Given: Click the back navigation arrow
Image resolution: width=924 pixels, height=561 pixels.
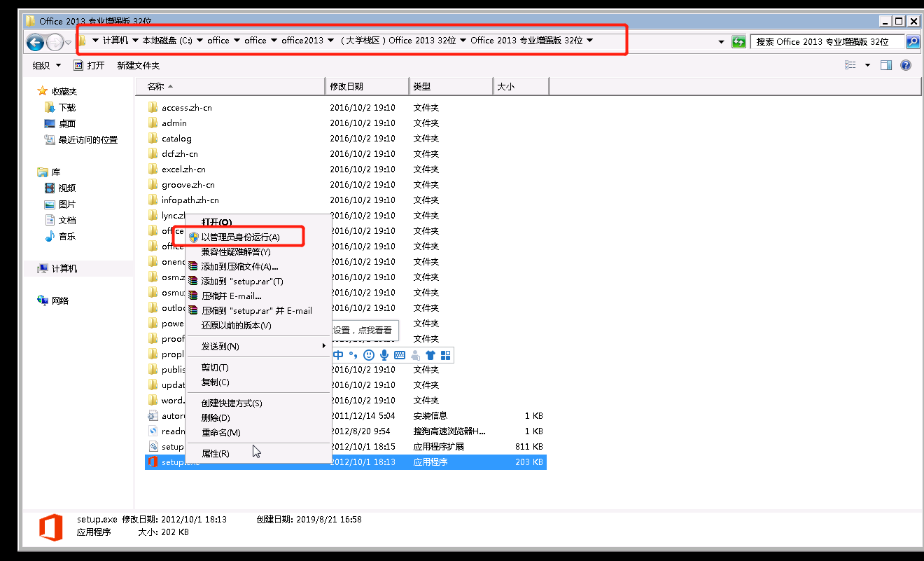Looking at the screenshot, I should pos(35,42).
